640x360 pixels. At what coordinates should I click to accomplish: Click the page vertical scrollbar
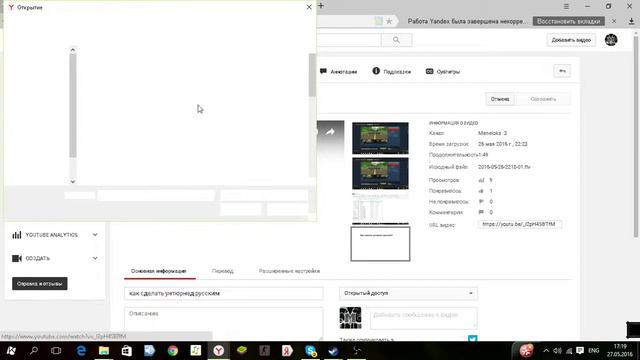[x=636, y=137]
